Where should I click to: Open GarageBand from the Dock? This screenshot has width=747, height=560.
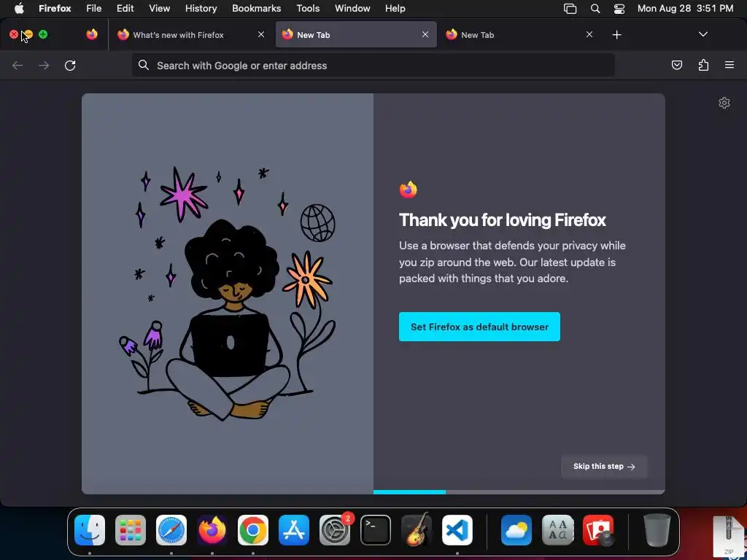pos(417,530)
